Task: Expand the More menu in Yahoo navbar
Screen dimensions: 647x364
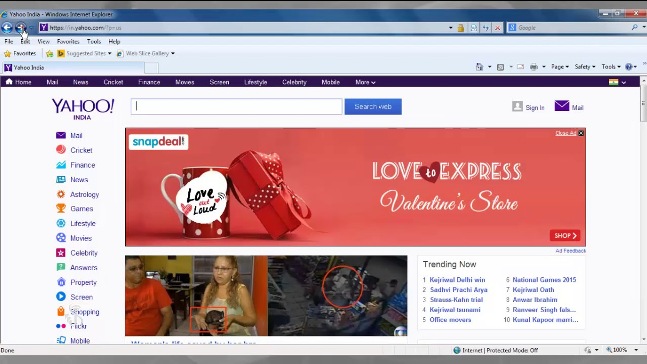Action: click(365, 82)
